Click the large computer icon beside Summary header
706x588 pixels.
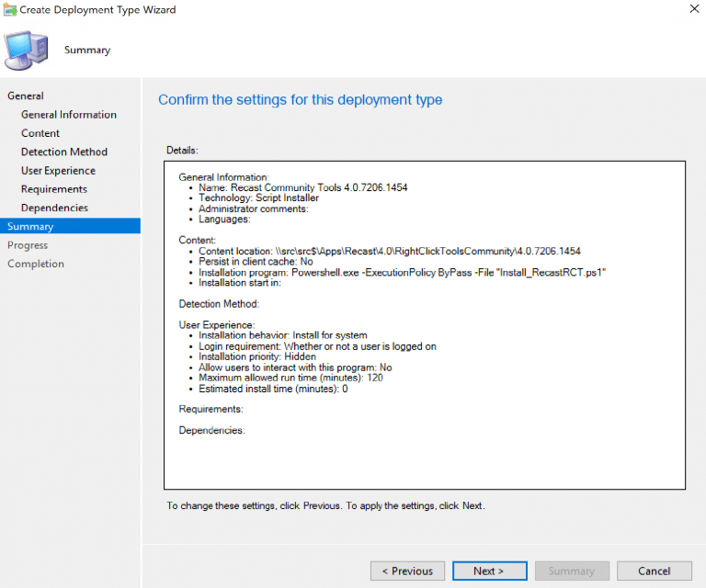point(28,50)
